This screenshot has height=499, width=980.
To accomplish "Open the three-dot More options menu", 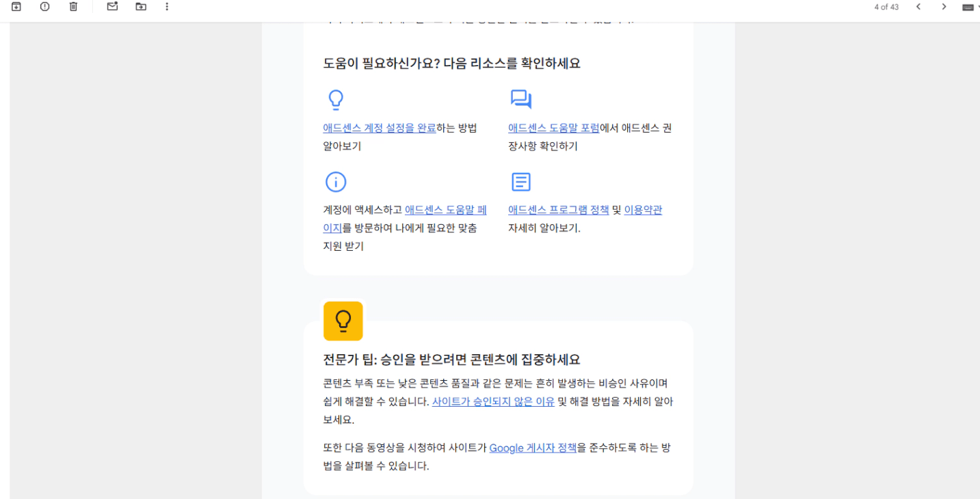I will [x=167, y=7].
